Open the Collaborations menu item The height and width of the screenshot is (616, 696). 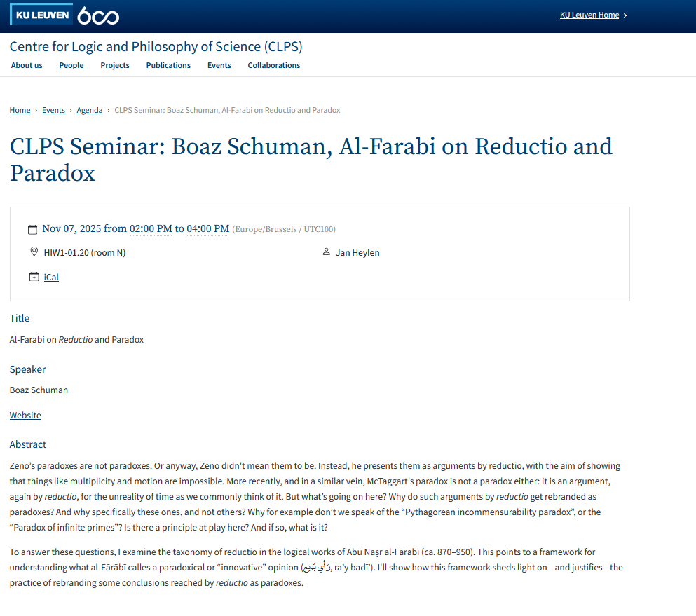coord(274,65)
